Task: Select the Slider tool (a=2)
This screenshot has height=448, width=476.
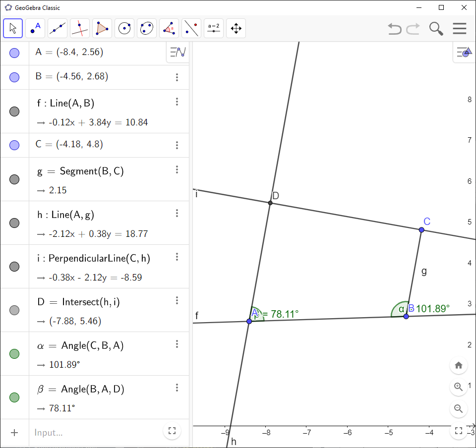Action: pyautogui.click(x=214, y=28)
